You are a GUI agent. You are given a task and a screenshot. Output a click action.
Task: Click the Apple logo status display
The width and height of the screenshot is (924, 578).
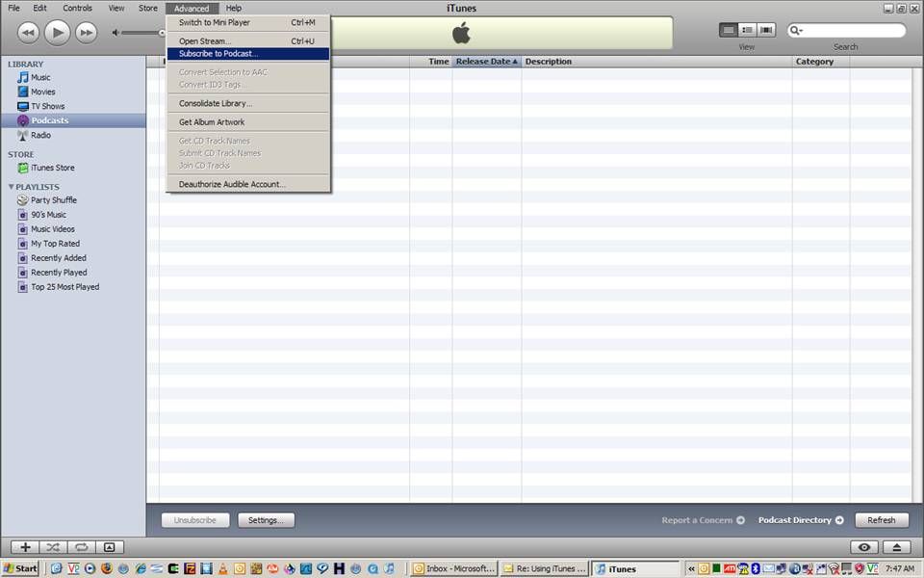[x=461, y=33]
